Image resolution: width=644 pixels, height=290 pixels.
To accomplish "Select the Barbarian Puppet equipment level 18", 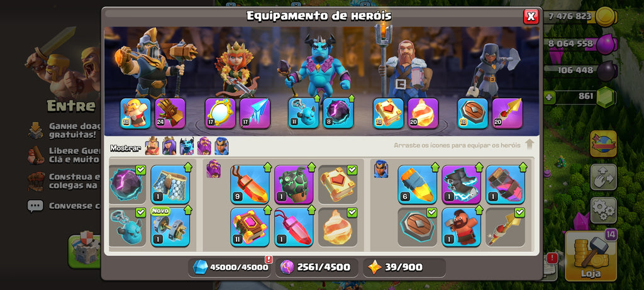I will [136, 113].
